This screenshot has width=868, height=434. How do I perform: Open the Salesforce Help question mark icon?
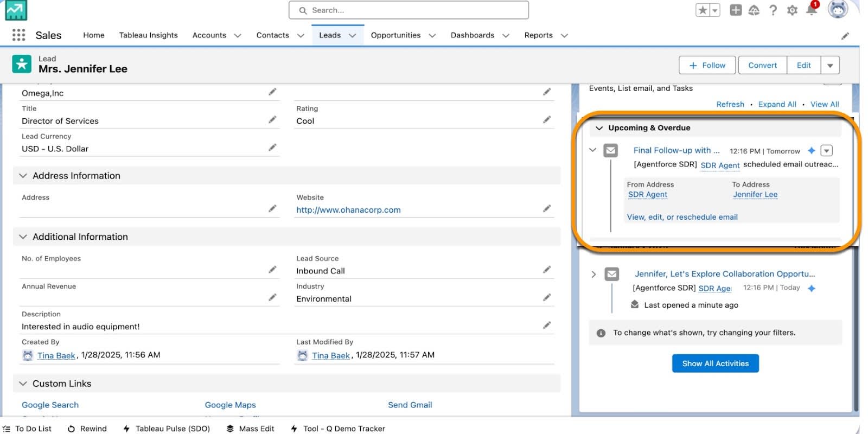click(x=773, y=10)
